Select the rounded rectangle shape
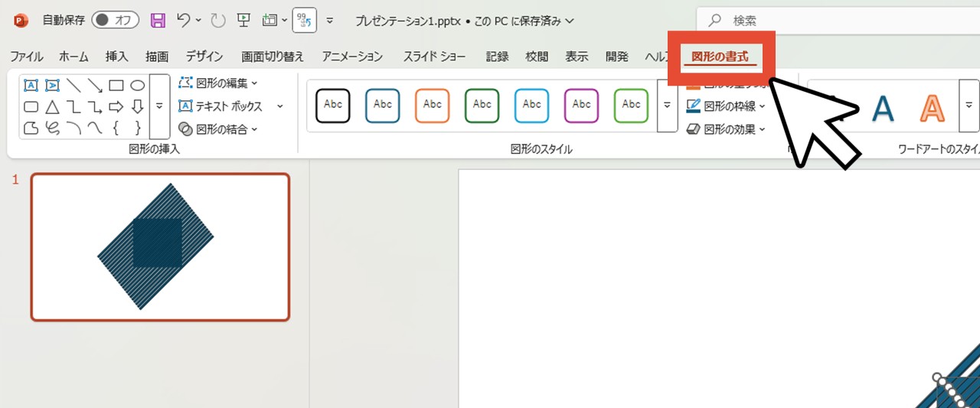The width and height of the screenshot is (980, 408). pyautogui.click(x=31, y=106)
